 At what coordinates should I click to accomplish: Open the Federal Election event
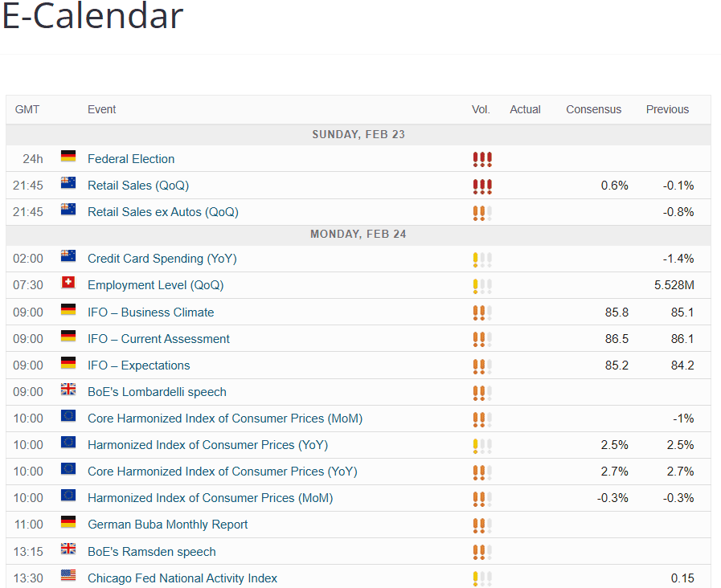pos(131,159)
